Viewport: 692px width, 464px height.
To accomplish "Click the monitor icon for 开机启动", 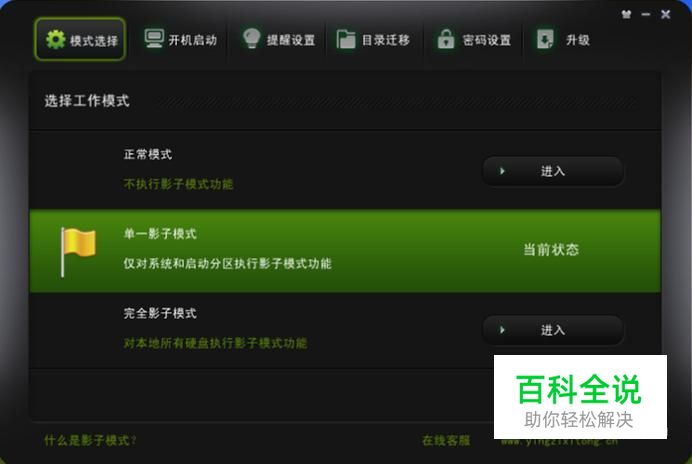I will [x=154, y=39].
